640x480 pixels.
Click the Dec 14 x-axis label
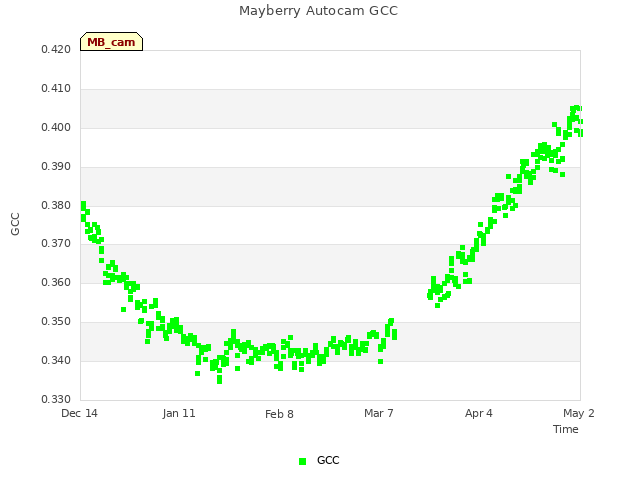point(79,413)
